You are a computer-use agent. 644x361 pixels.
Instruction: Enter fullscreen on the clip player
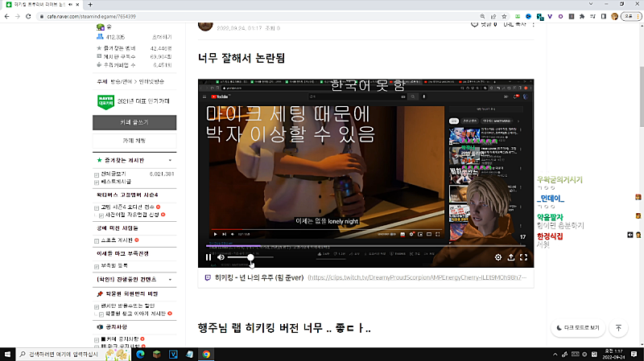click(x=524, y=257)
